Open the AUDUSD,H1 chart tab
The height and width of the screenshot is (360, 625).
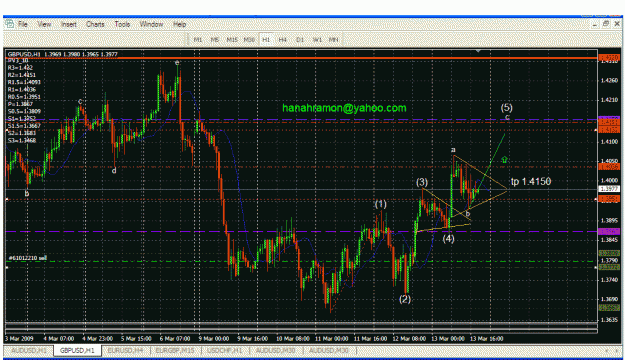(29, 350)
